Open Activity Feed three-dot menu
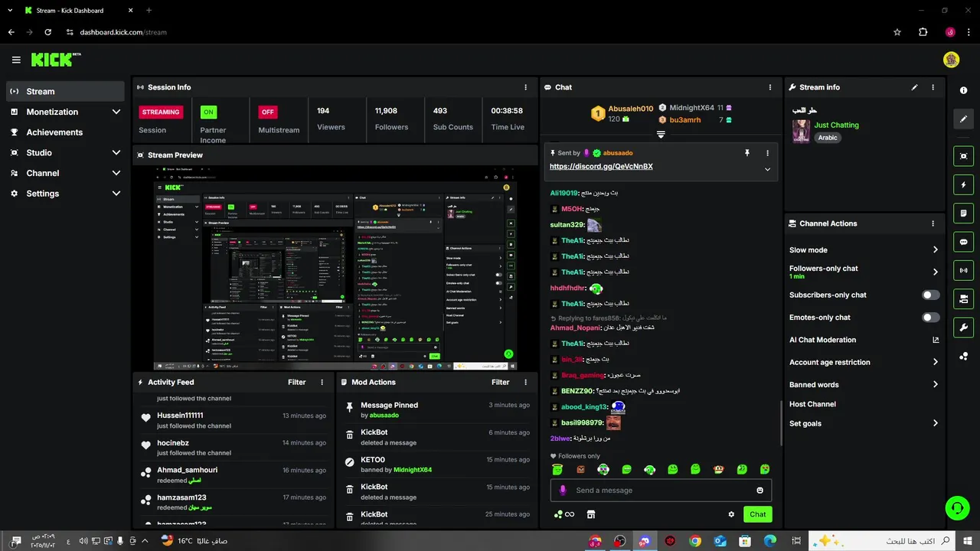Image resolution: width=980 pixels, height=551 pixels. tap(322, 382)
